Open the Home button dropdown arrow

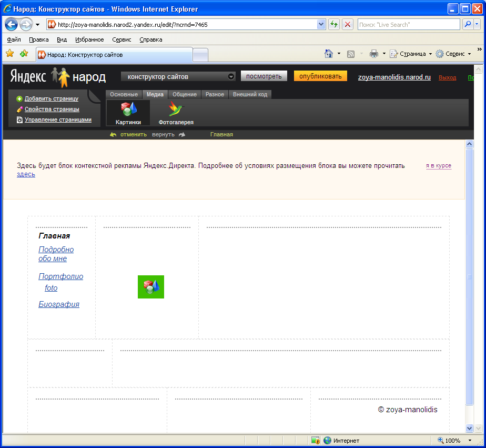point(339,54)
